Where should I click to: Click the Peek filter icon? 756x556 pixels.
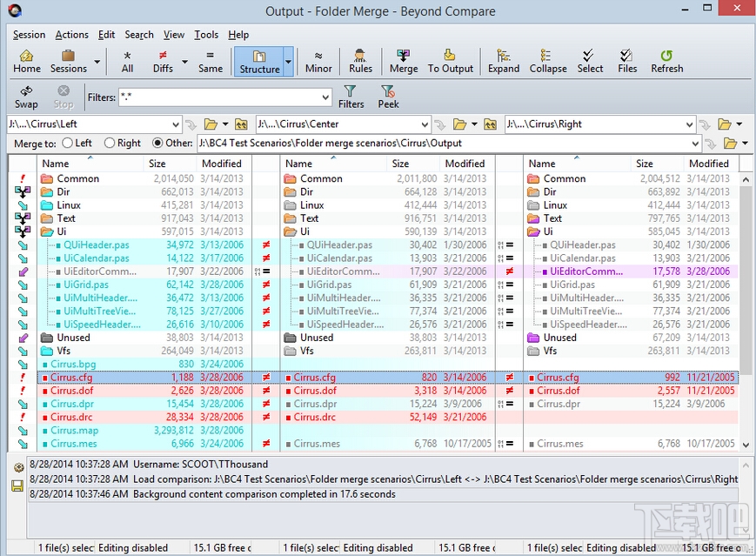point(388,97)
